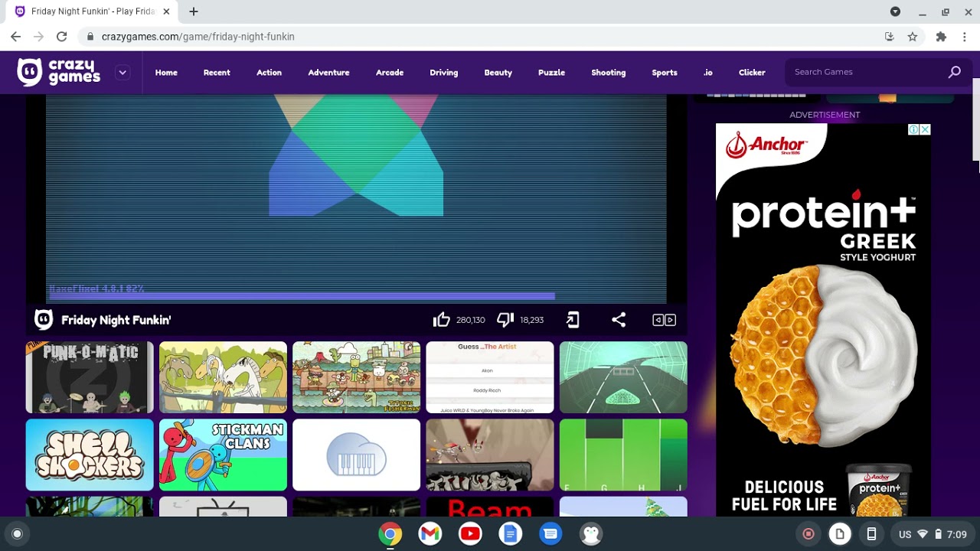Open the .io games category
Image resolution: width=980 pixels, height=551 pixels.
click(x=707, y=73)
